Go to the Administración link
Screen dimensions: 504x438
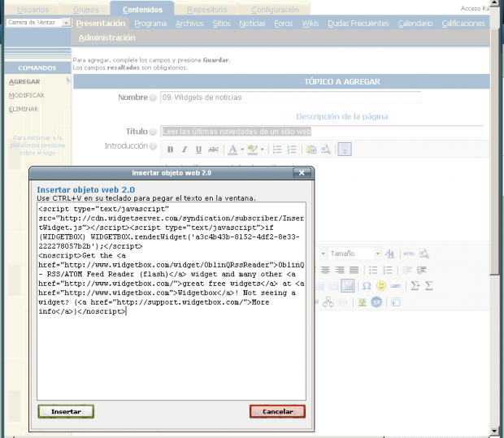[x=107, y=37]
